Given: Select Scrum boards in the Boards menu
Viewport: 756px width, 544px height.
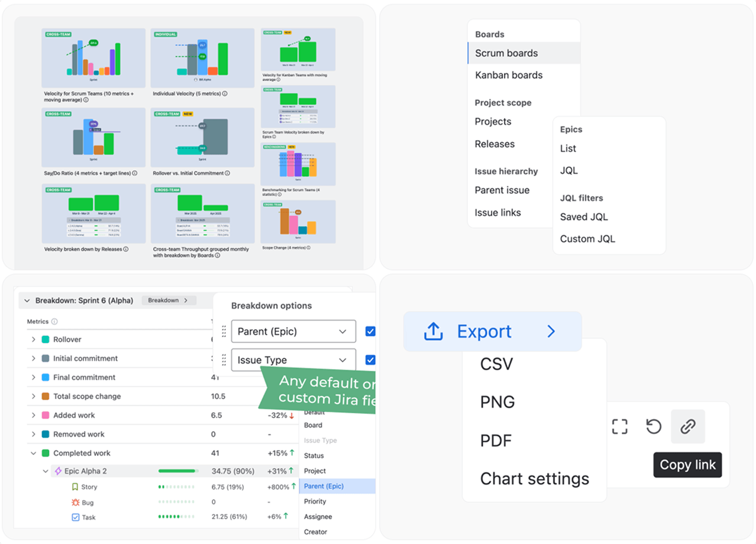Looking at the screenshot, I should pos(524,53).
